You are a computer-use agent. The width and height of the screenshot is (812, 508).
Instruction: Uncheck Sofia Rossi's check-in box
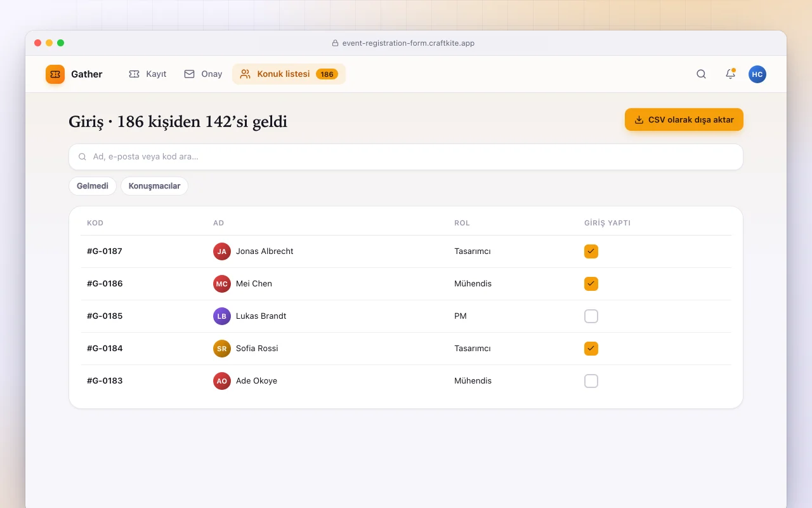coord(591,349)
